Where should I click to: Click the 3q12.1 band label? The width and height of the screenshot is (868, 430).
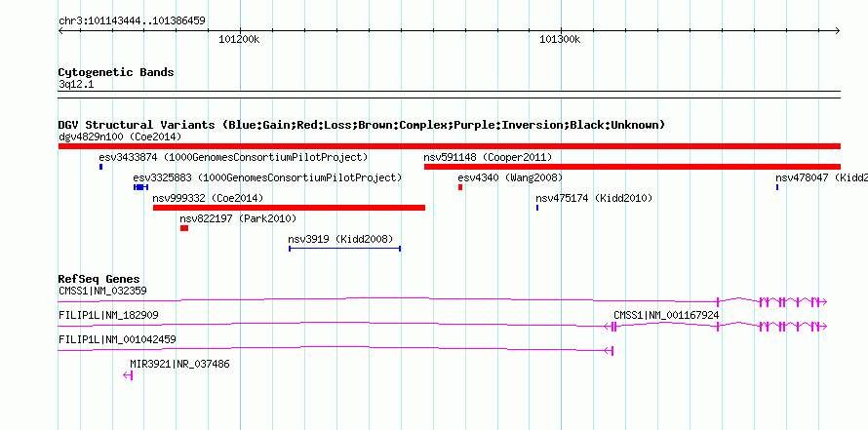tap(76, 85)
